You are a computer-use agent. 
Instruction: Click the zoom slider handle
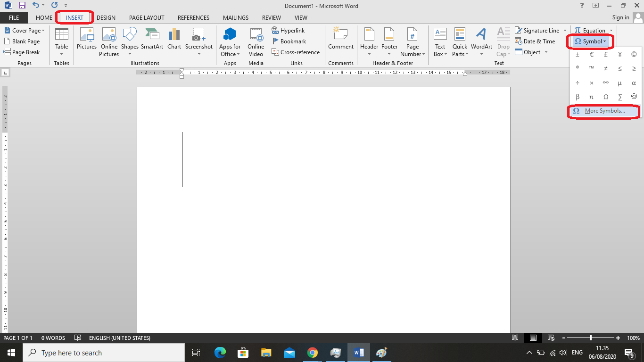(x=591, y=338)
